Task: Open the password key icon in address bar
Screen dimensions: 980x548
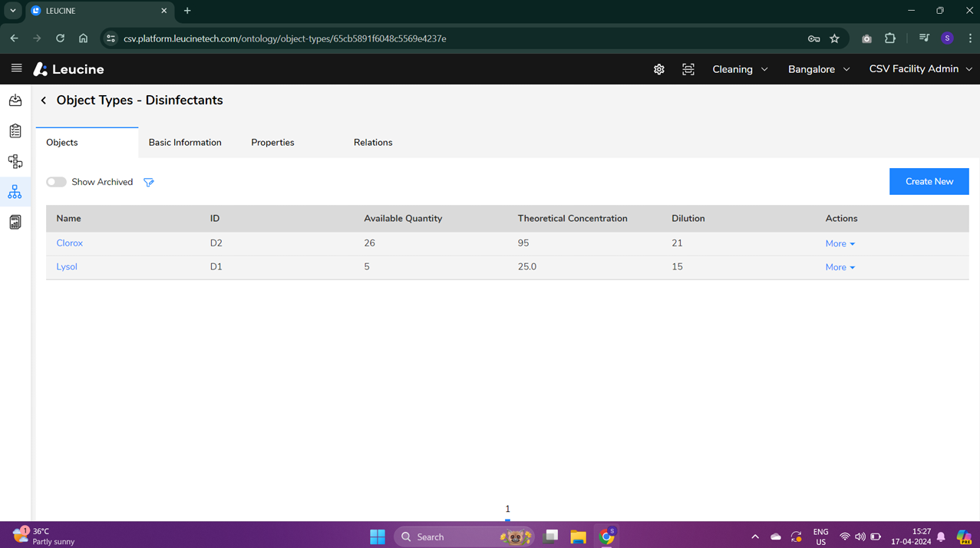Action: point(813,38)
